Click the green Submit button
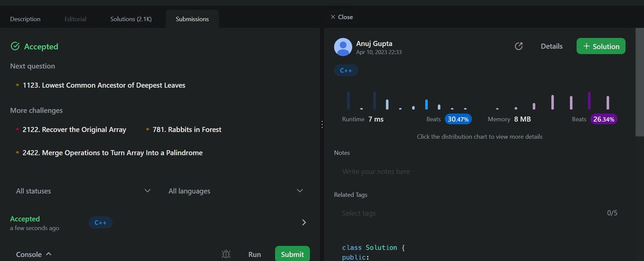Screen dimensions: 644x261 point(292,255)
